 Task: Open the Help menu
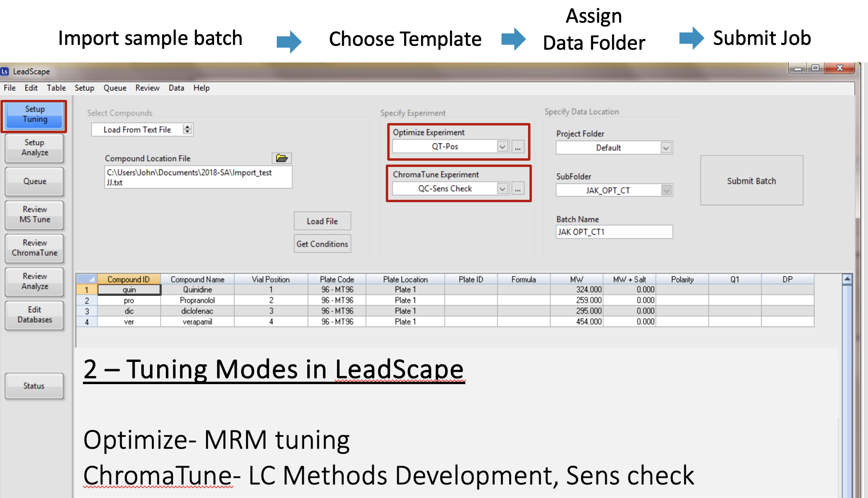click(x=202, y=88)
